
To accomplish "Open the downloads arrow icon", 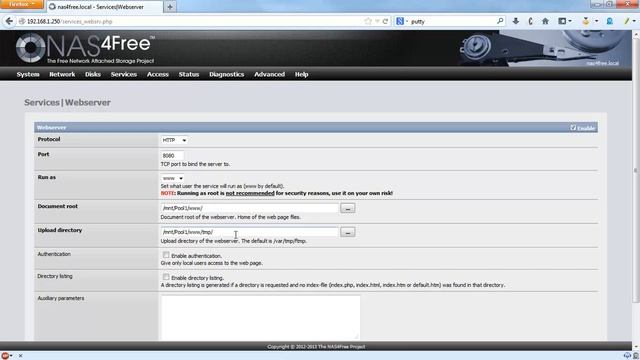I will (516, 21).
